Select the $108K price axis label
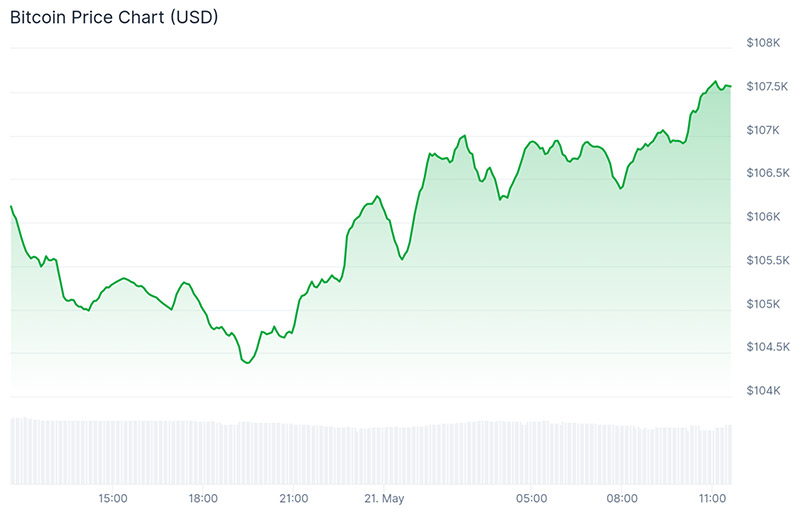This screenshot has height=521, width=800. (763, 43)
